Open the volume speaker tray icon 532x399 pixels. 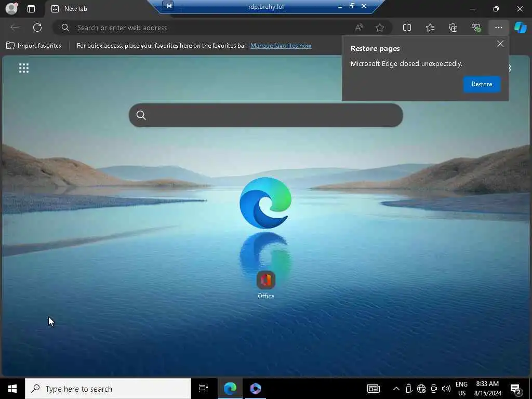[446, 389]
